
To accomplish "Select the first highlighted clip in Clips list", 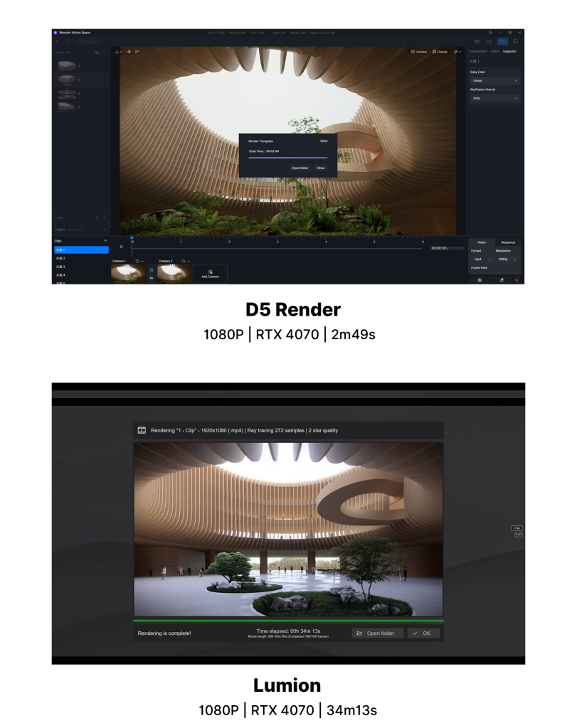I will tap(81, 250).
